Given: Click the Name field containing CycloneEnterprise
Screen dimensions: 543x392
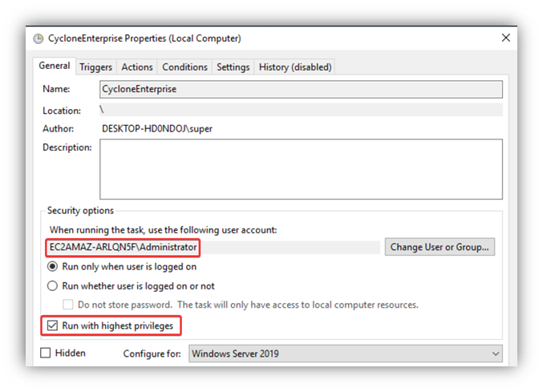Looking at the screenshot, I should (x=301, y=89).
